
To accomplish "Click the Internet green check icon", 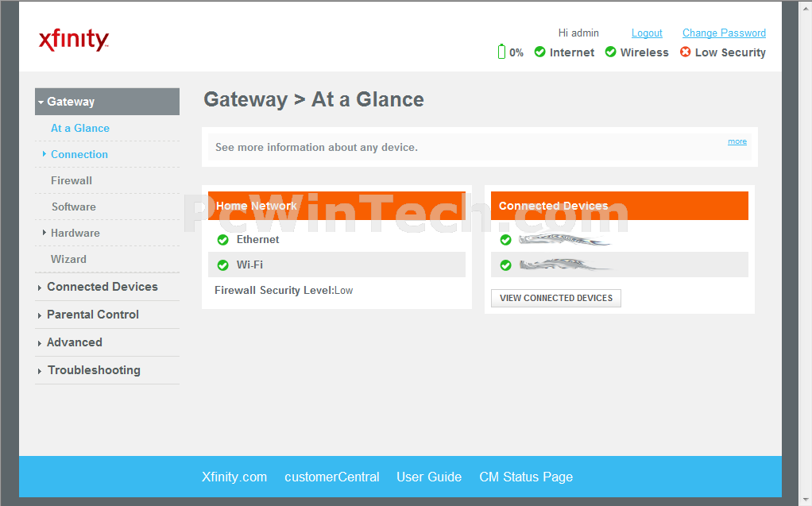I will (x=539, y=52).
